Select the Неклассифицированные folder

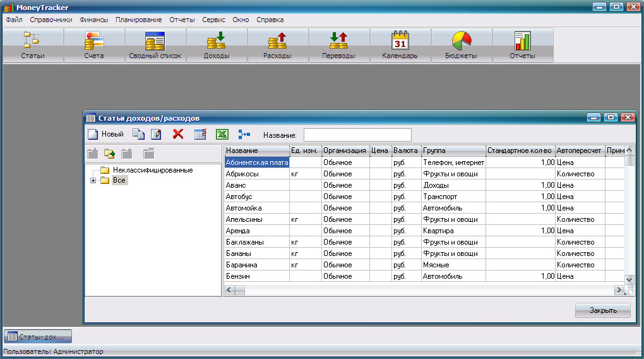pyautogui.click(x=153, y=170)
